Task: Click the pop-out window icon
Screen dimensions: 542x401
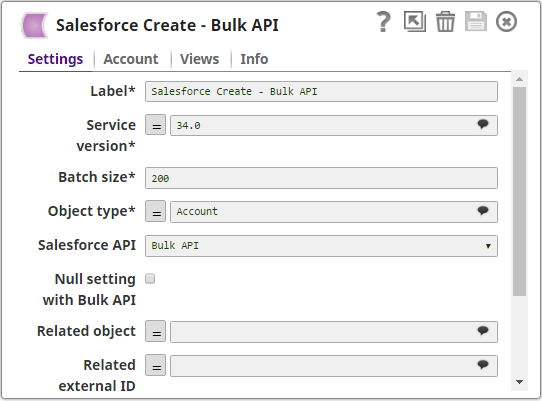Action: [415, 21]
